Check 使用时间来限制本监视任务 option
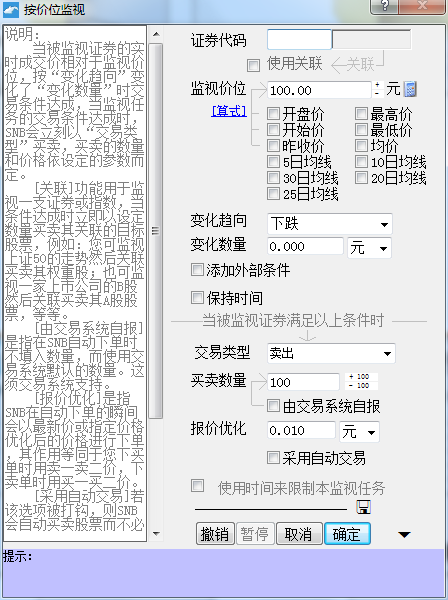The height and width of the screenshot is (600, 448). click(x=197, y=486)
